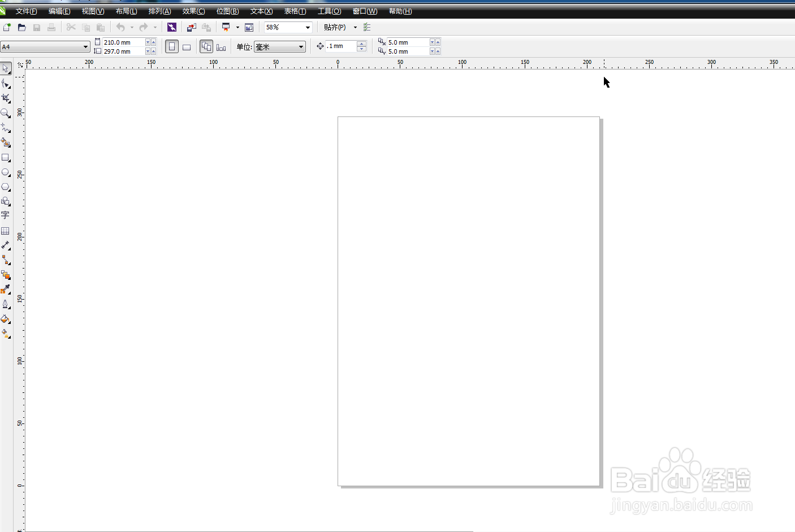This screenshot has height=532, width=795.
Task: Expand the Undo history dropdown arrow
Action: (x=132, y=27)
